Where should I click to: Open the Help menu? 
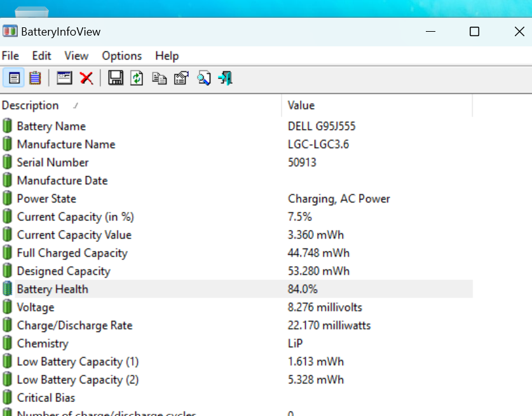coord(167,56)
